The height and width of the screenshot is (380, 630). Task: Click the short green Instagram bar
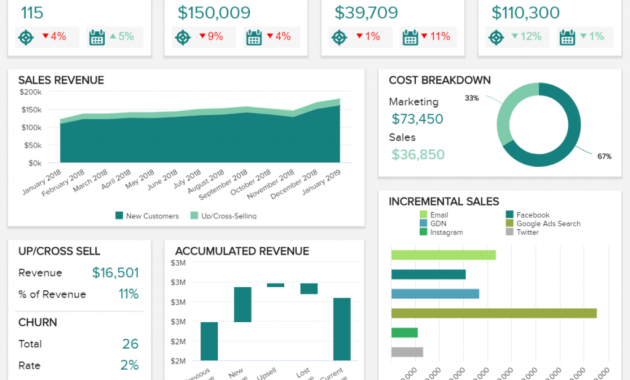pyautogui.click(x=405, y=333)
